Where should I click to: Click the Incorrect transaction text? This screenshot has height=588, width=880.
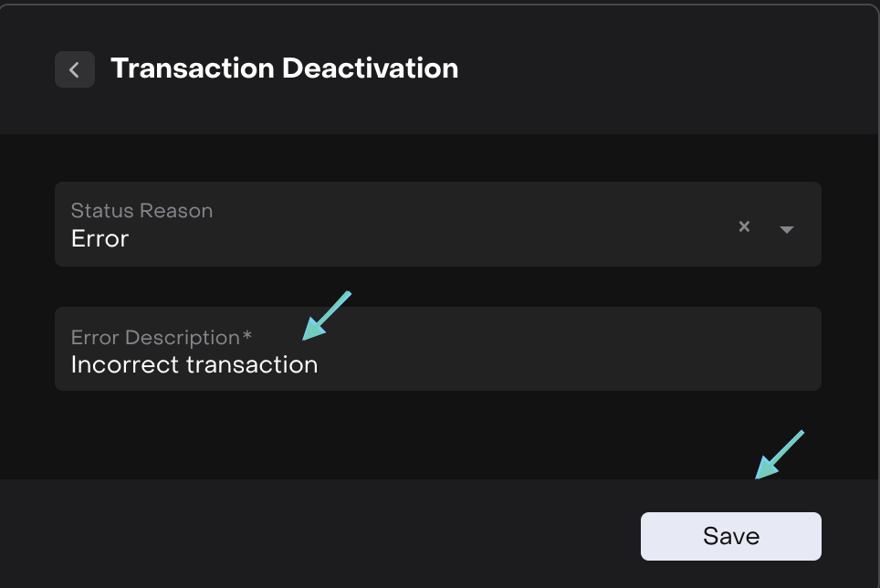point(194,365)
